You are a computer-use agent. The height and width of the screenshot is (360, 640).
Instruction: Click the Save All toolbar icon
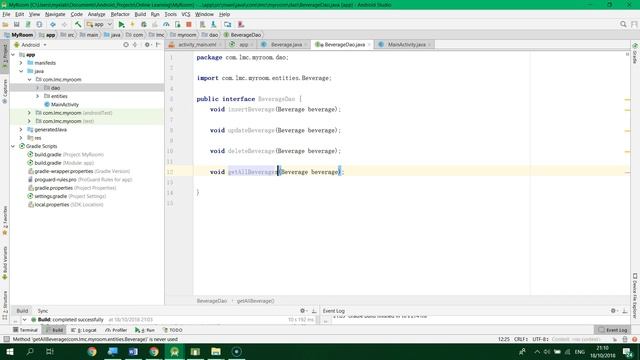(x=17, y=24)
